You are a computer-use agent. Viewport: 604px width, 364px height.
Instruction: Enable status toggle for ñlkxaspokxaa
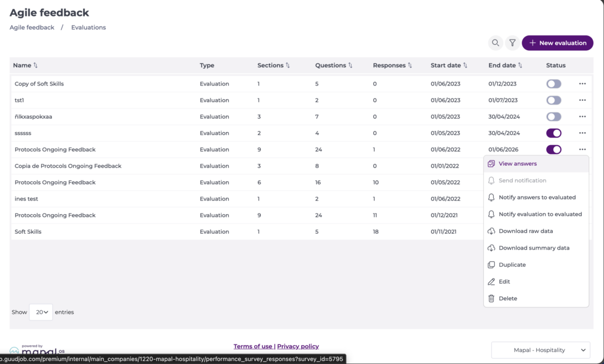[553, 117]
